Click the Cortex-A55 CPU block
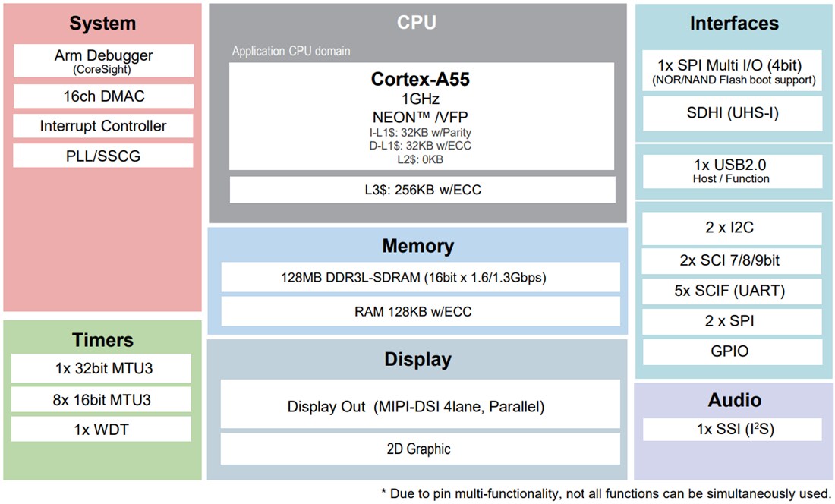The height and width of the screenshot is (504, 835). pos(421,116)
